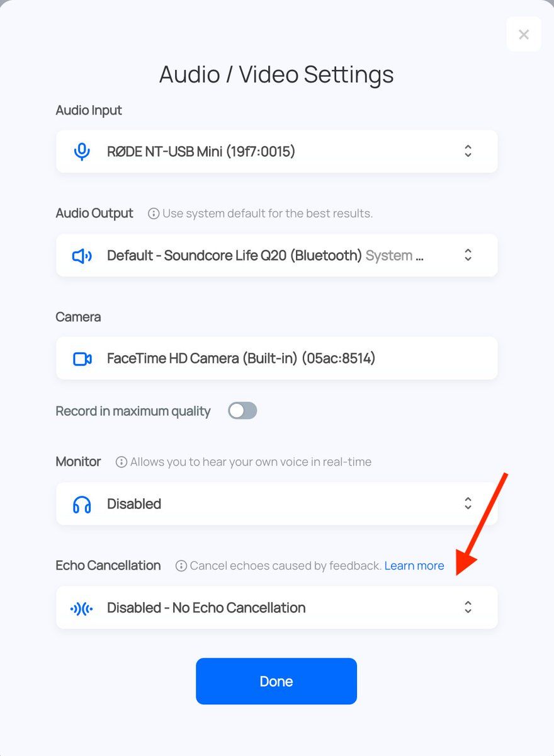
Task: Click the speaker icon in Audio Output
Action: pos(82,256)
